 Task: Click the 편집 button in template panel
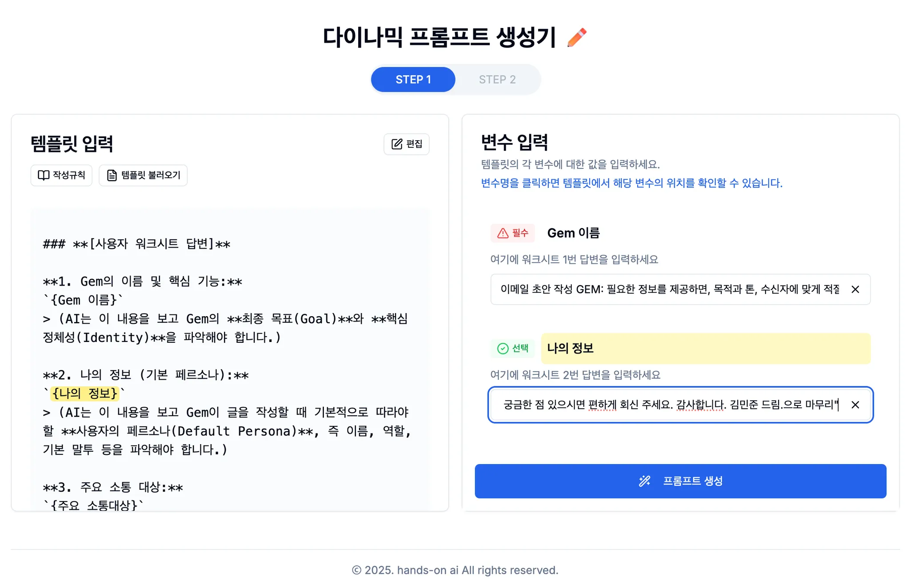406,144
